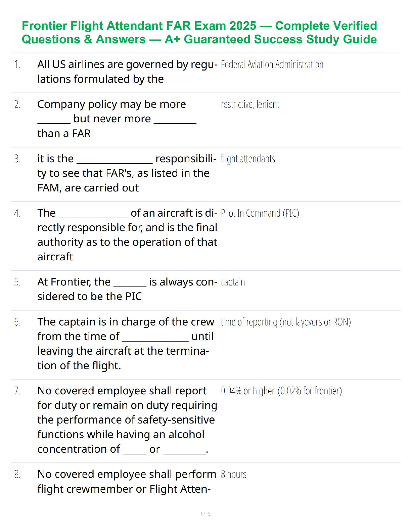Click the answer 'restrictive, lenient'
The image size is (411, 532).
(250, 104)
